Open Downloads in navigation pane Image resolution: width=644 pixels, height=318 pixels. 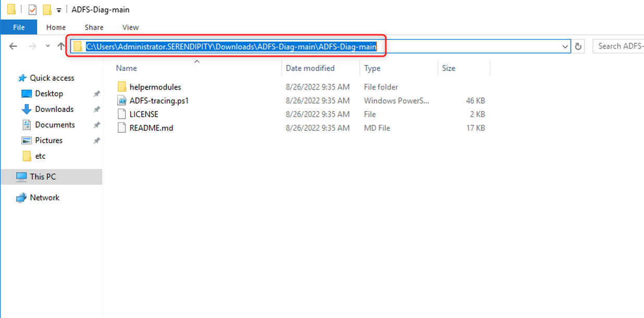point(54,109)
